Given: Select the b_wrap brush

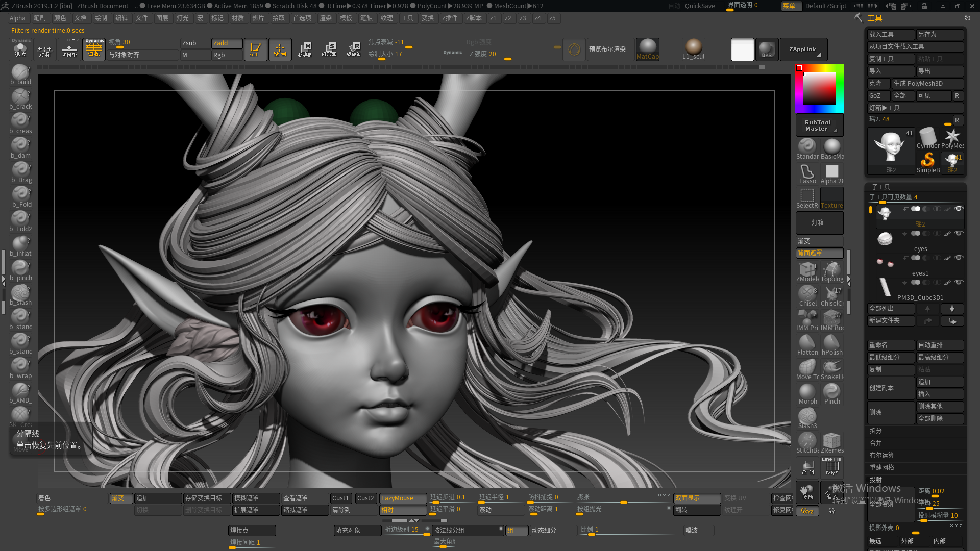Looking at the screenshot, I should [x=20, y=369].
